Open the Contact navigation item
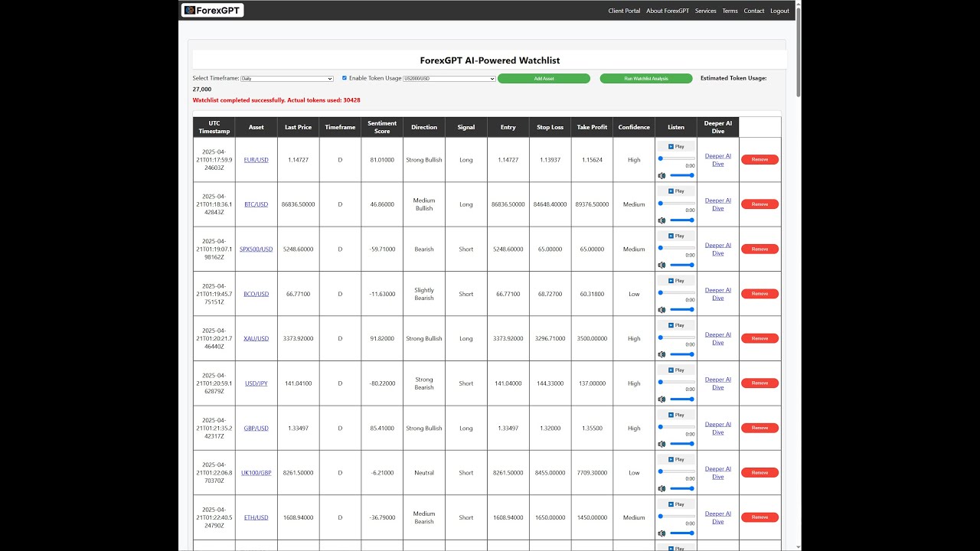Viewport: 980px width, 551px height. pyautogui.click(x=754, y=11)
